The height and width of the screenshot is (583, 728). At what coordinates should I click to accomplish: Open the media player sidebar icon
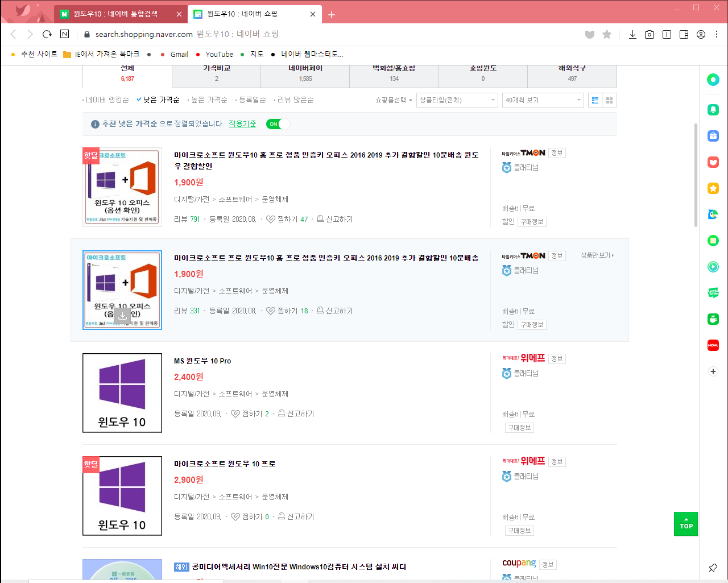point(713,267)
